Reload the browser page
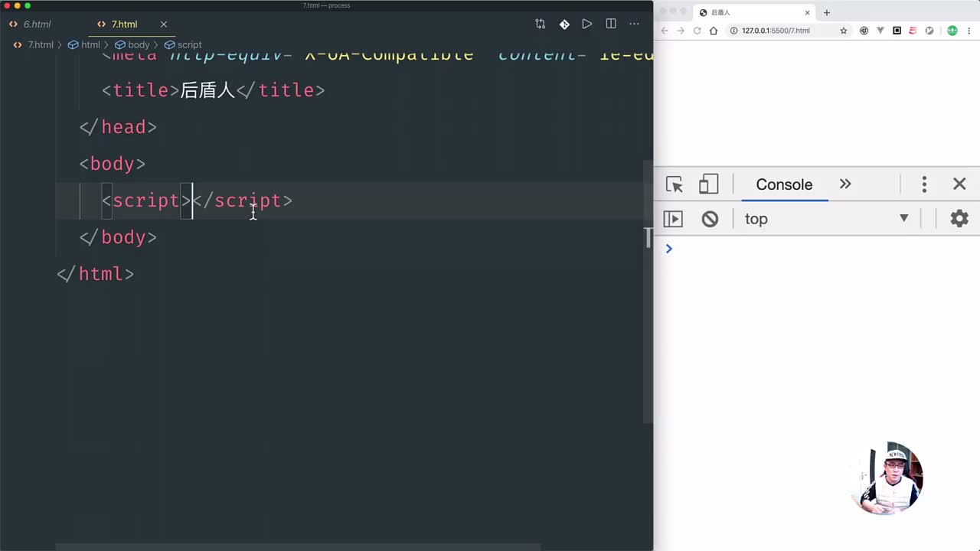 697,31
